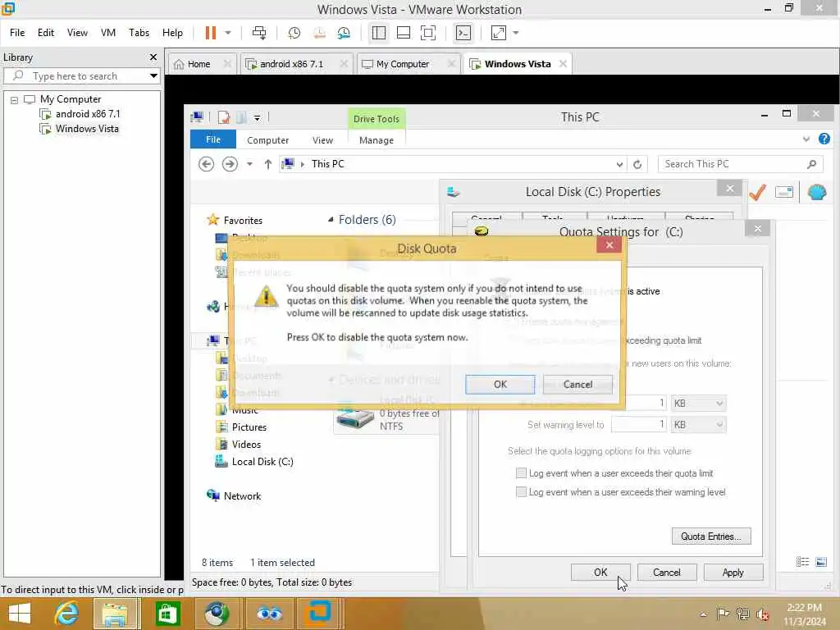Open Videos in the navigation pane
840x630 pixels.
point(246,444)
